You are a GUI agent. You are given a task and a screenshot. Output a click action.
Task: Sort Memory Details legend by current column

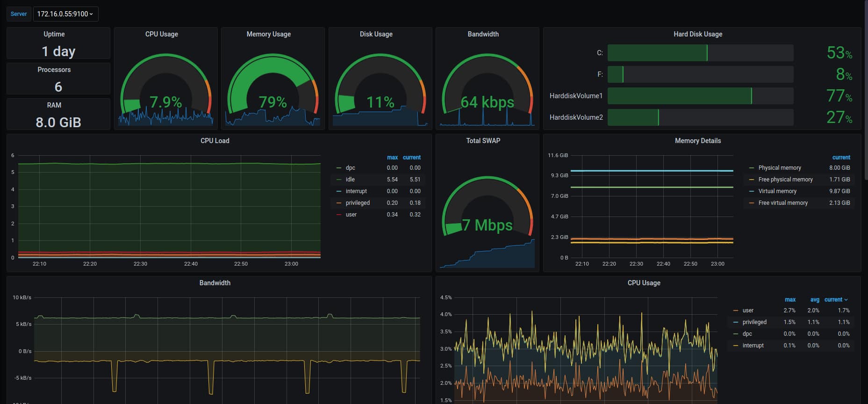click(841, 158)
